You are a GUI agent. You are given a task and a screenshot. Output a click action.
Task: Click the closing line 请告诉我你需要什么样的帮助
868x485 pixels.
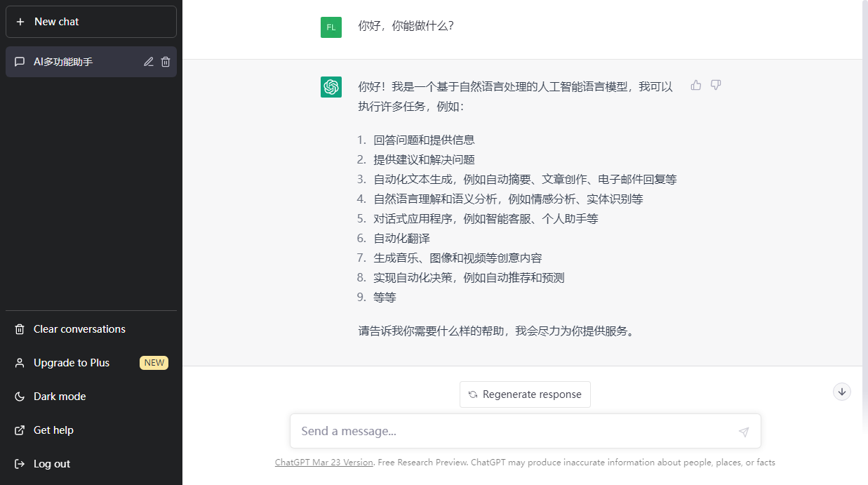click(498, 331)
